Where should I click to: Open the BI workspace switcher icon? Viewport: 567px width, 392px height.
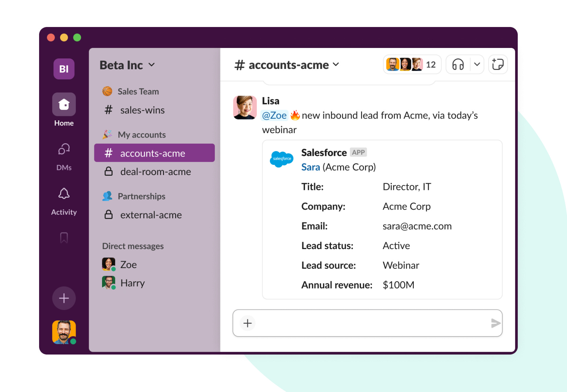[x=64, y=69]
